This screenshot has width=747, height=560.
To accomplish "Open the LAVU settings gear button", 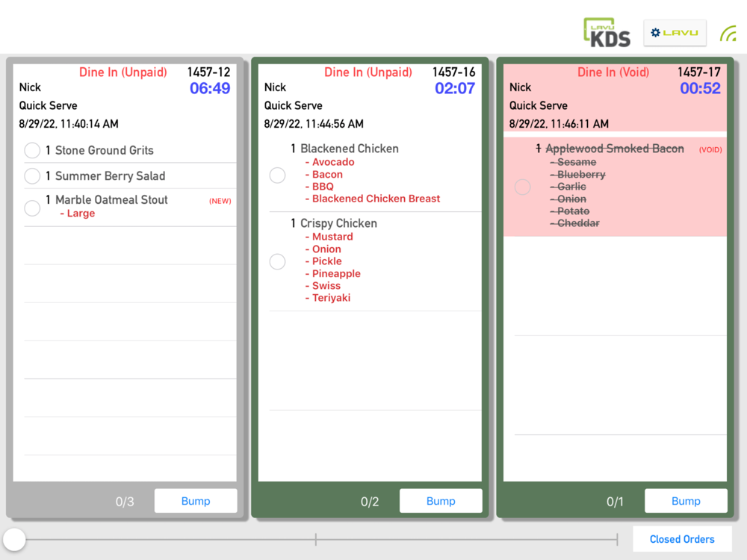I will [675, 33].
